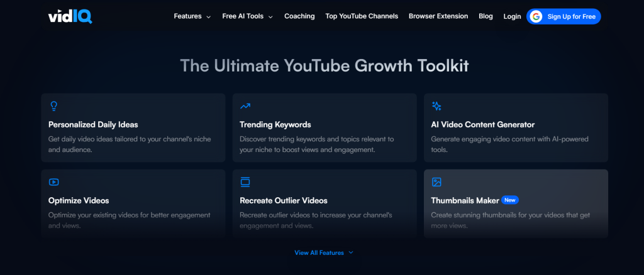
Task: Open the Free AI Tools menu
Action: point(248,16)
